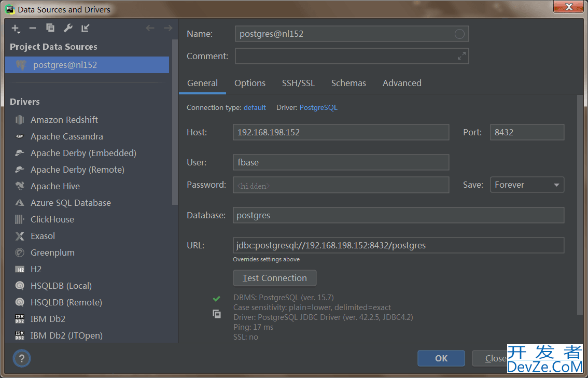The height and width of the screenshot is (378, 588).
Task: Click the drivers list vertical scrollbar
Action: [175, 122]
